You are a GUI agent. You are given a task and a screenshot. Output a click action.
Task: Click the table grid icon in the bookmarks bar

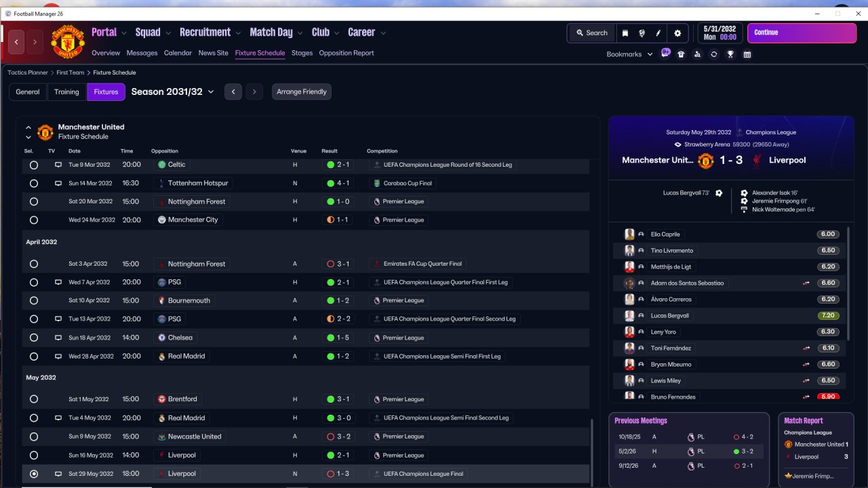[747, 54]
